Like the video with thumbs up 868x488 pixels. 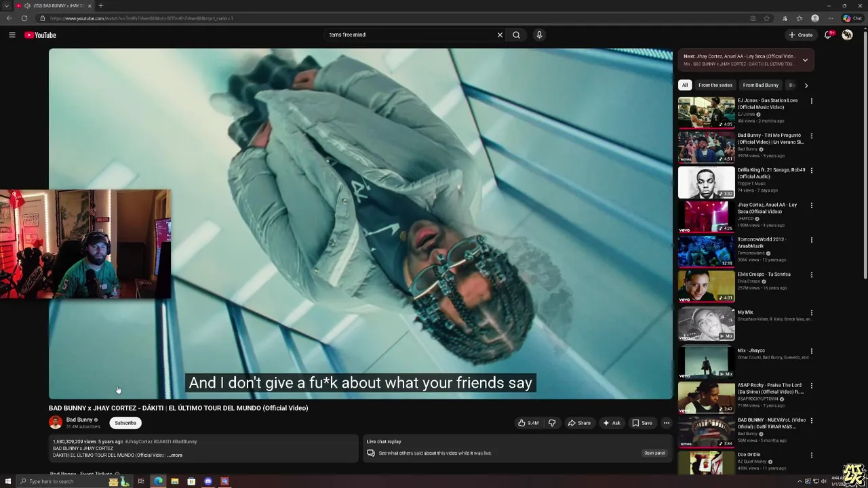(528, 423)
